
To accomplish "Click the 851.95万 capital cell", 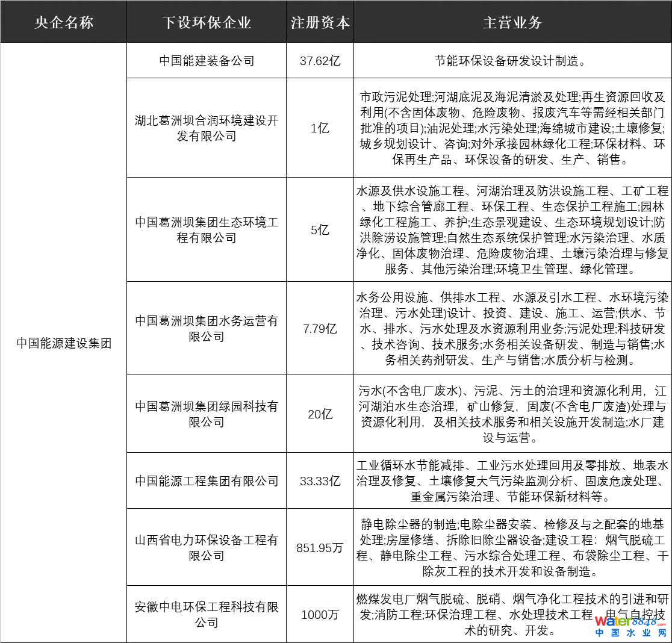I will tap(320, 548).
